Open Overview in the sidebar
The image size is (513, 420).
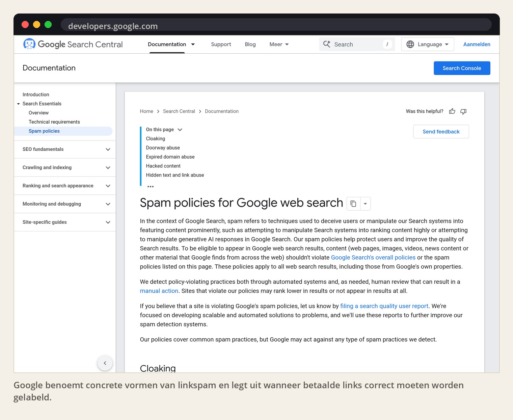click(38, 113)
